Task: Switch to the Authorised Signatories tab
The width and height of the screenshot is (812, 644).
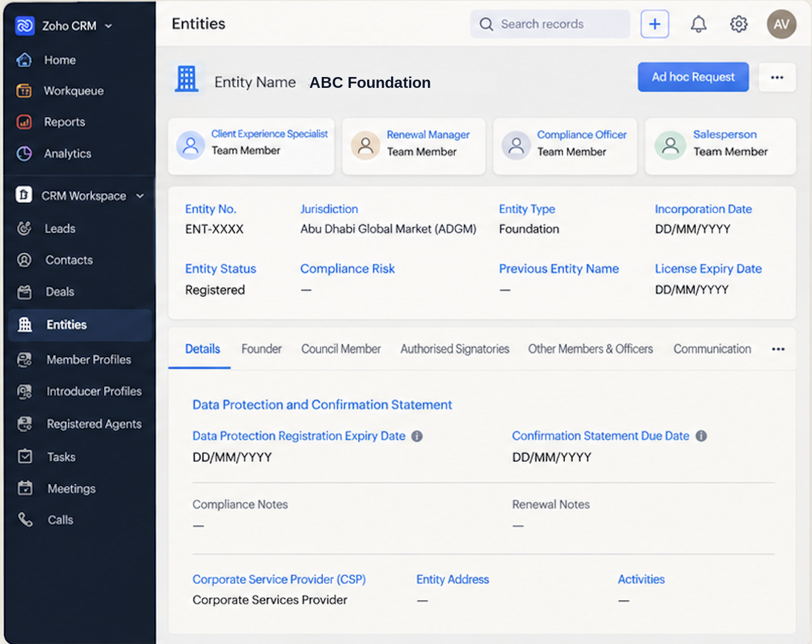Action: point(455,349)
